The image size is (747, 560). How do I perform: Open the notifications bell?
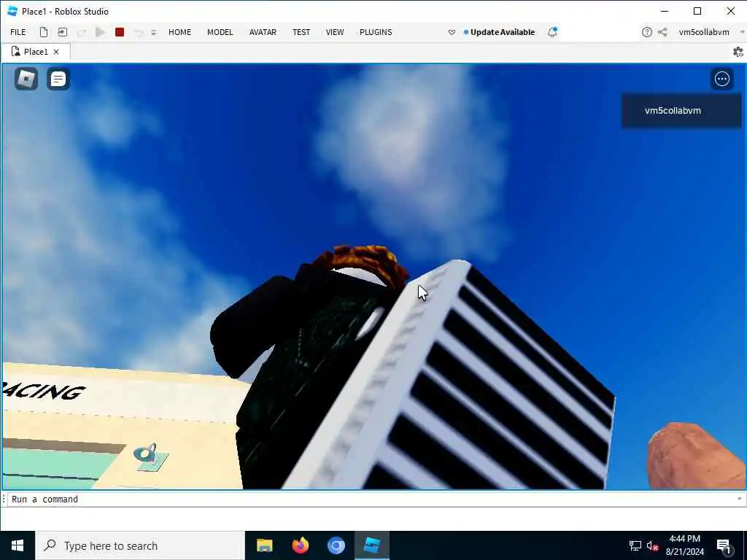[x=552, y=32]
